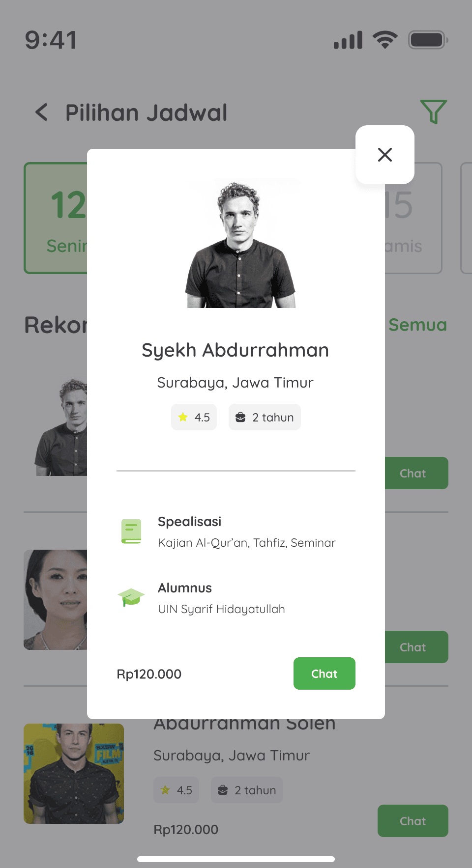Viewport: 472px width, 868px height.
Task: Click the briefcase 2 tahun badge in popup
Action: point(265,417)
